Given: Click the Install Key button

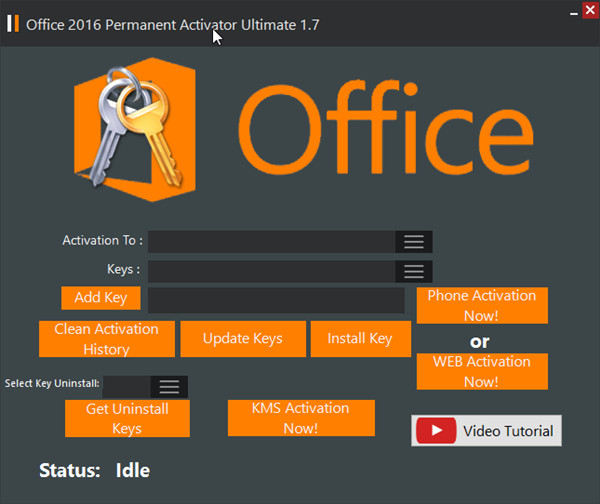Looking at the screenshot, I should coord(360,339).
